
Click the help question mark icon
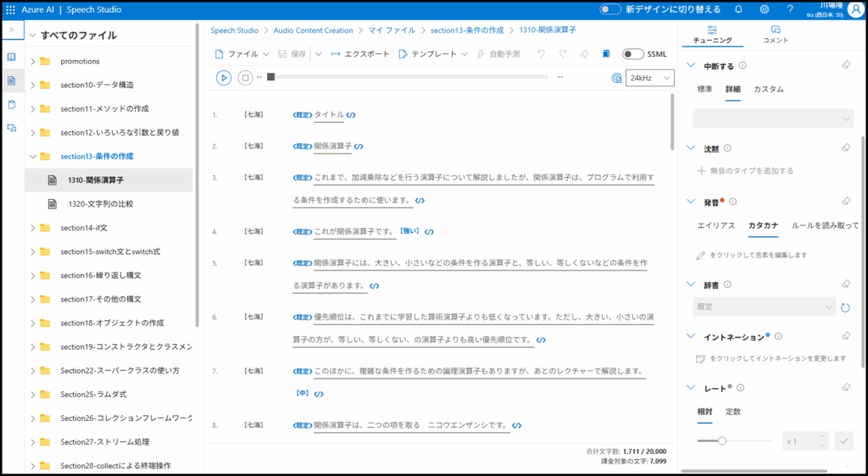point(790,9)
